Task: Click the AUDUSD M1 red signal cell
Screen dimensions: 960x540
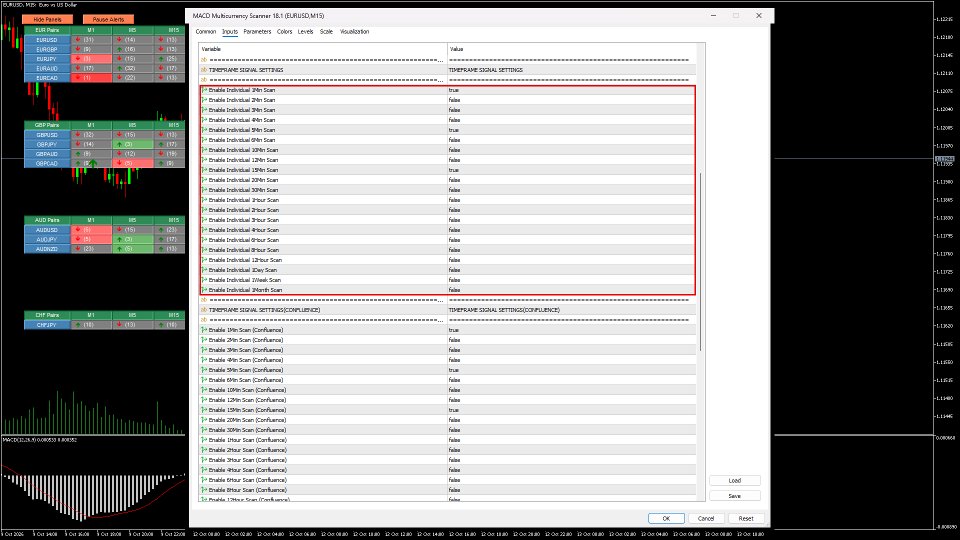Action: pyautogui.click(x=91, y=230)
